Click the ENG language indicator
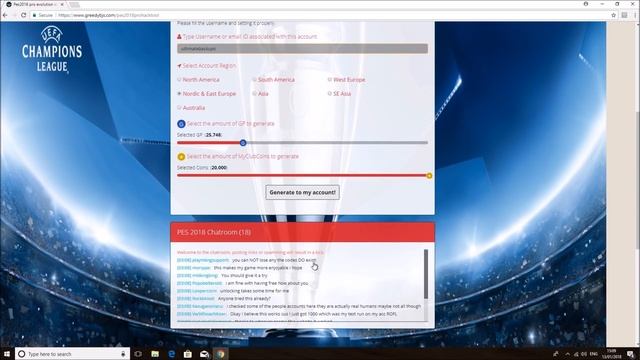This screenshot has width=640, height=360. coord(594,354)
